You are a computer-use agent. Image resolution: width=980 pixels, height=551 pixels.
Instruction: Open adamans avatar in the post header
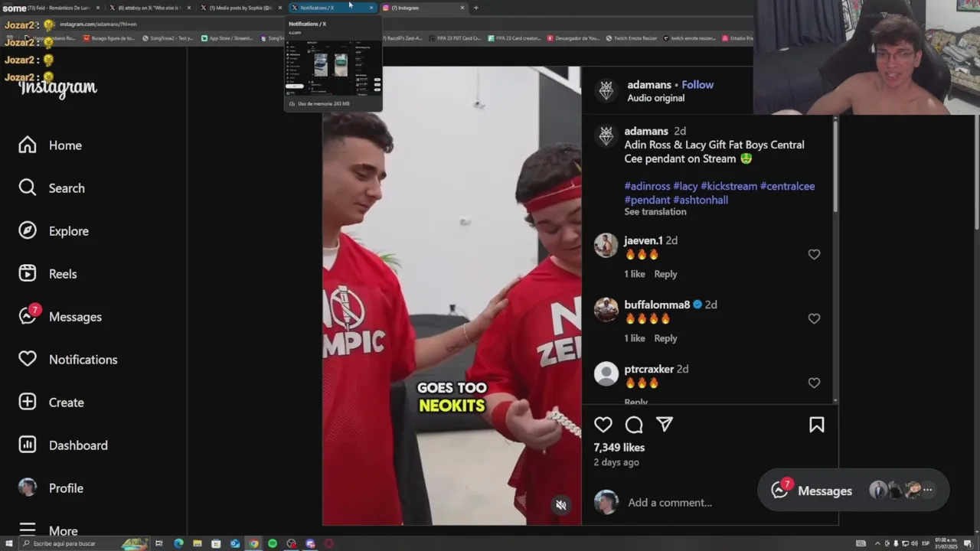[606, 90]
